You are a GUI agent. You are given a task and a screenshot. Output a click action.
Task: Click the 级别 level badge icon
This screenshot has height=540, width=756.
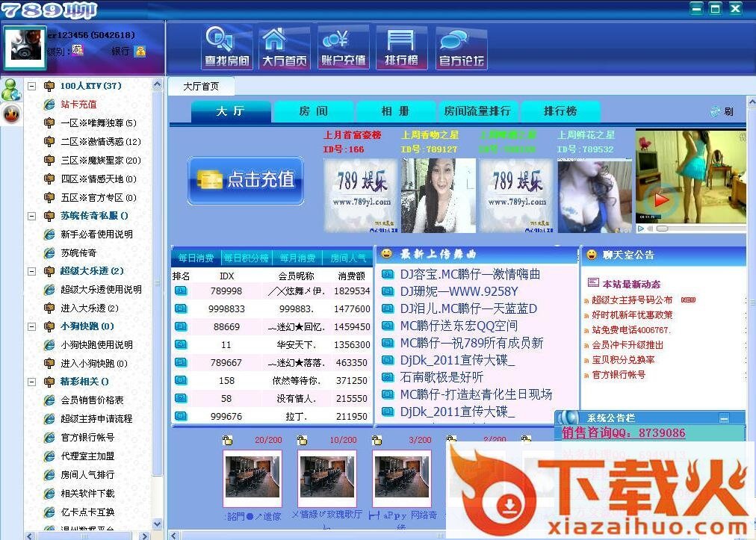click(x=78, y=50)
